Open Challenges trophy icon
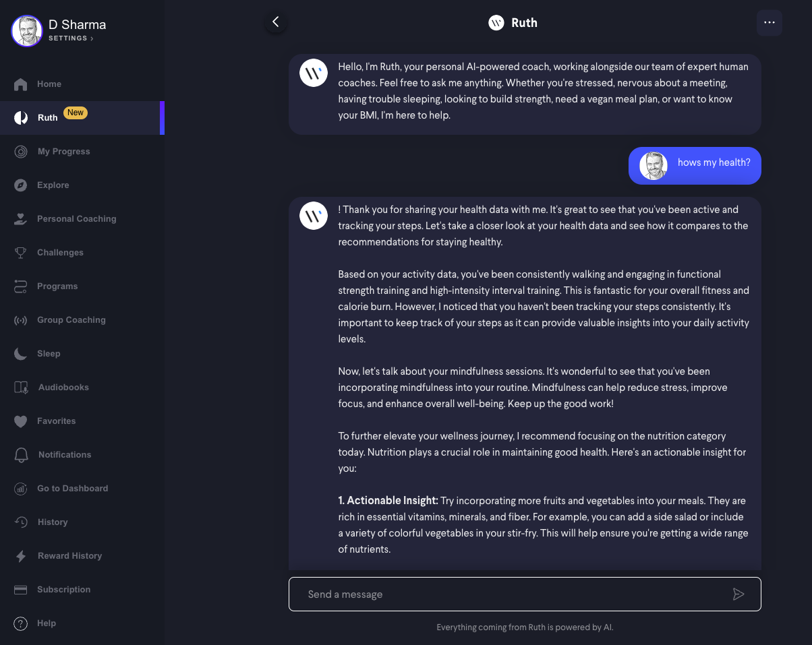This screenshot has width=812, height=645. click(21, 253)
